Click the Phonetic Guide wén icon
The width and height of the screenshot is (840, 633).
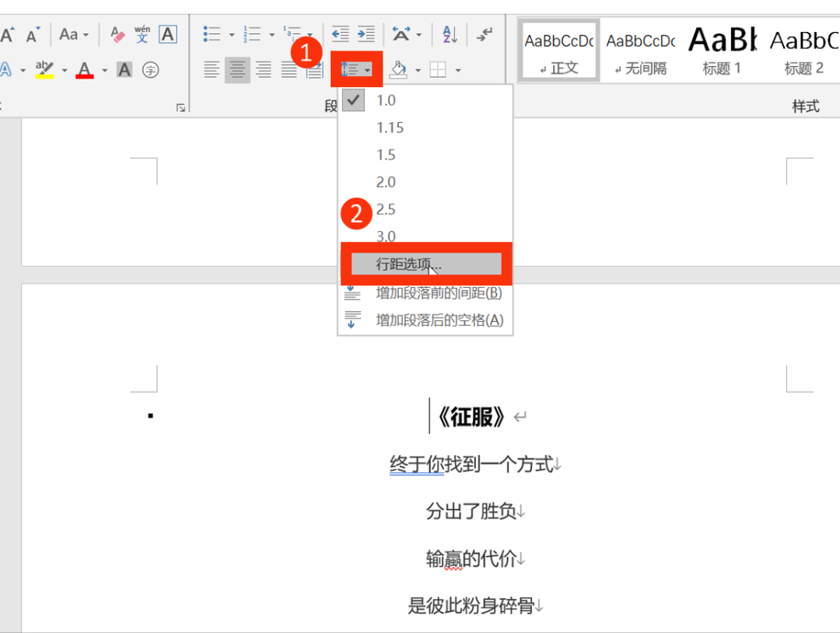(142, 35)
